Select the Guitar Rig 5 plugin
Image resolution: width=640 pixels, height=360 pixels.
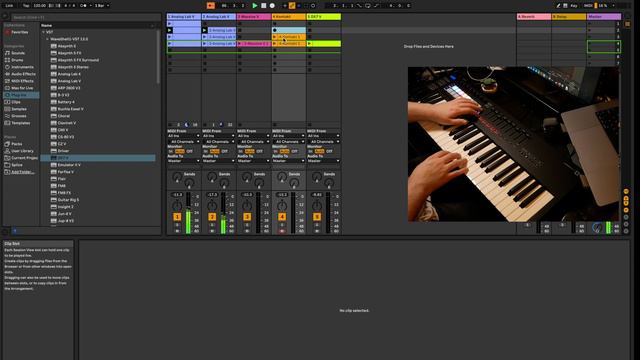[68, 200]
